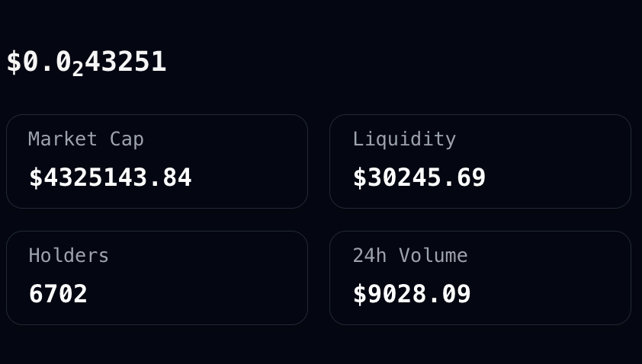This screenshot has height=364, width=642.
Task: Click the 6702 holders count
Action: pos(58,294)
